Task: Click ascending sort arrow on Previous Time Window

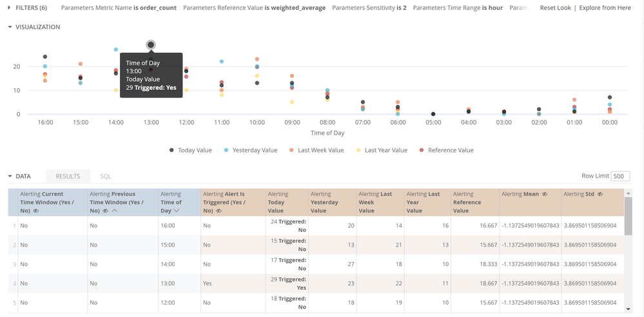Action: click(114, 210)
